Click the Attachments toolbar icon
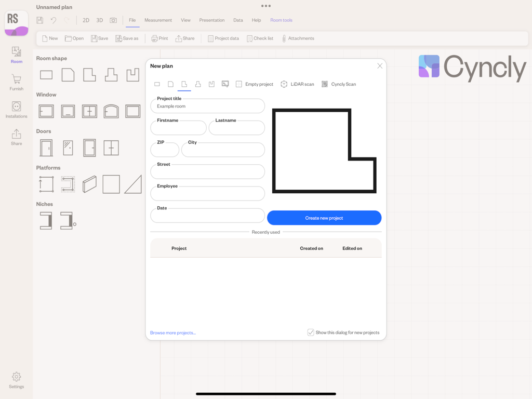Image resolution: width=532 pixels, height=399 pixels. [298, 38]
